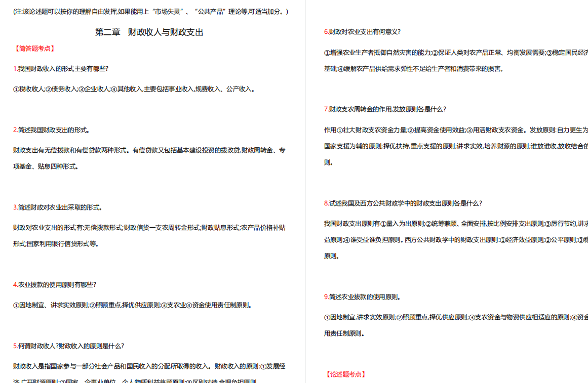Click question 1.我国财政收入的形式主要有哪些?
This screenshot has height=383, width=588.
(x=61, y=69)
